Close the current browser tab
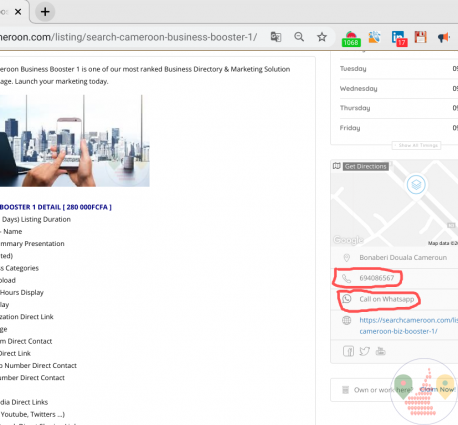Image resolution: width=458 pixels, height=425 pixels. click(18, 12)
